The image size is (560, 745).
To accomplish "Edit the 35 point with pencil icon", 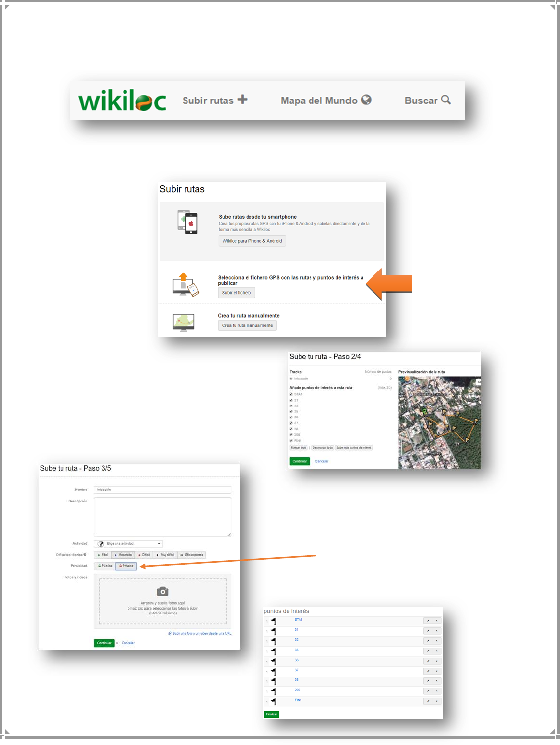I will pos(428,651).
